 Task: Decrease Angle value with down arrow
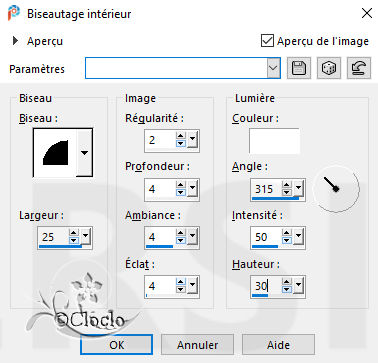click(x=287, y=193)
